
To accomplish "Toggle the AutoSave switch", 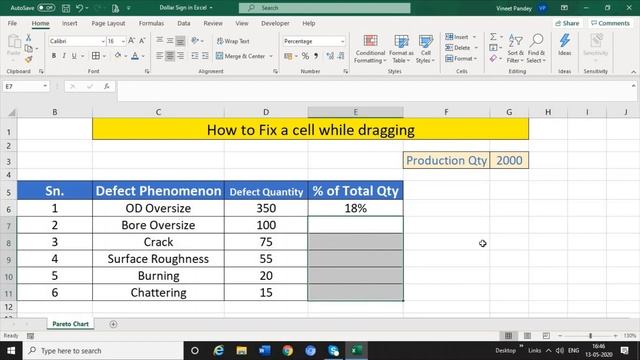I will pos(46,8).
